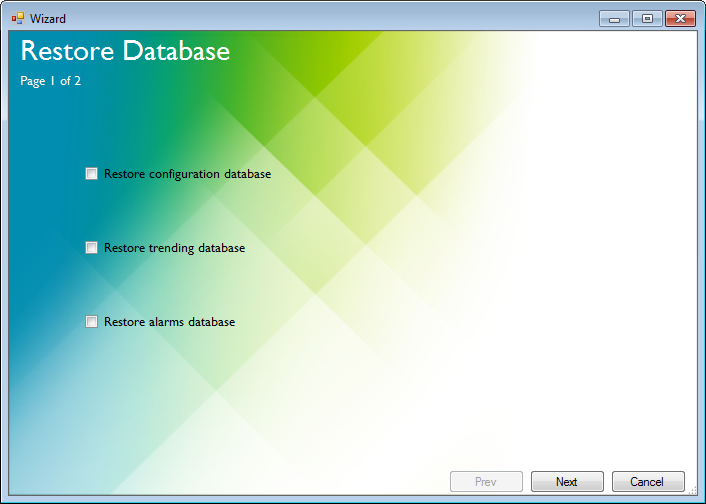Check the Restore alarms database option

(91, 322)
